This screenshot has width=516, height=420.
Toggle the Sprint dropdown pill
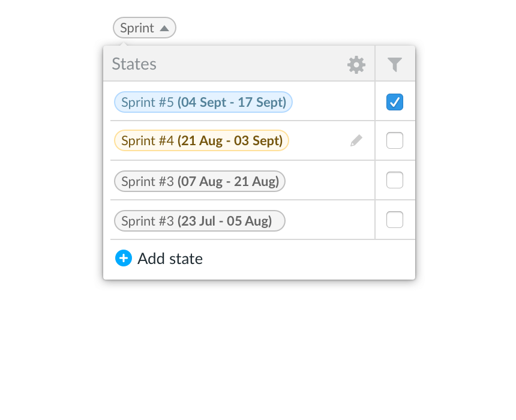click(145, 28)
